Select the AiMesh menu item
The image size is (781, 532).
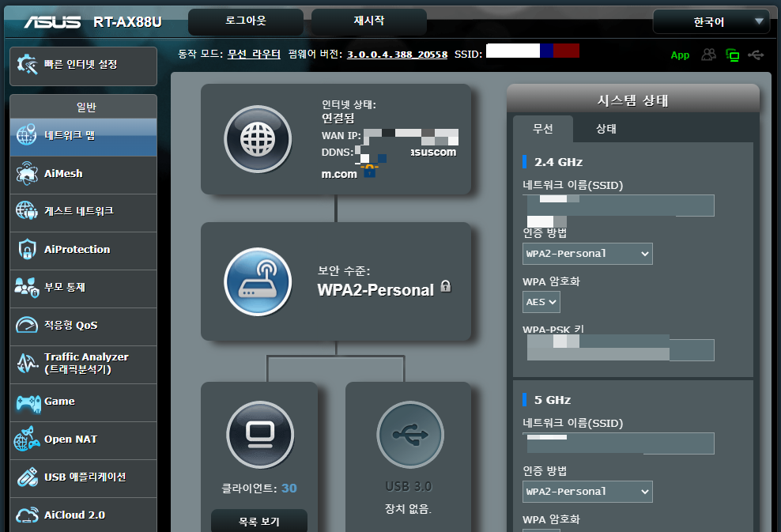tap(83, 174)
